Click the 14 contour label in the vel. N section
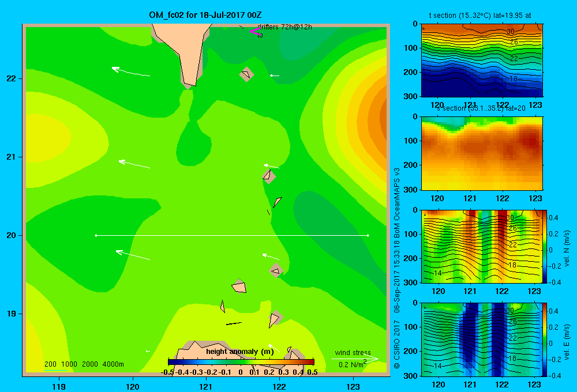 pyautogui.click(x=437, y=273)
